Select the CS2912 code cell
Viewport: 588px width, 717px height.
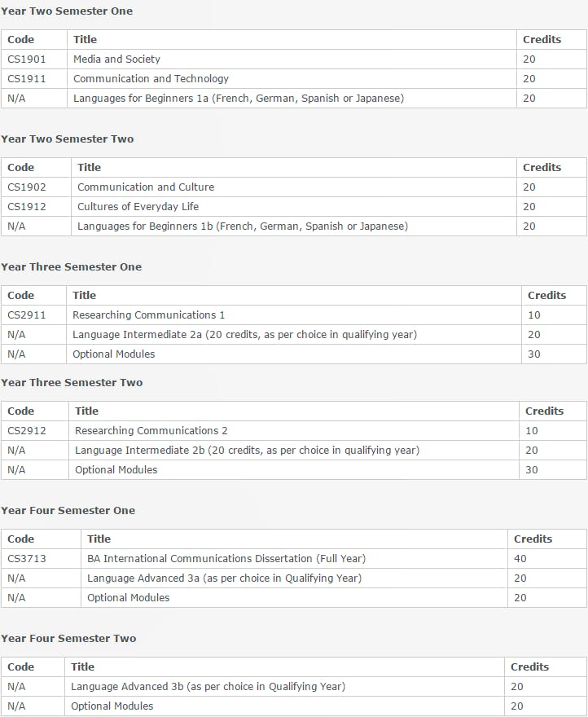coord(27,430)
